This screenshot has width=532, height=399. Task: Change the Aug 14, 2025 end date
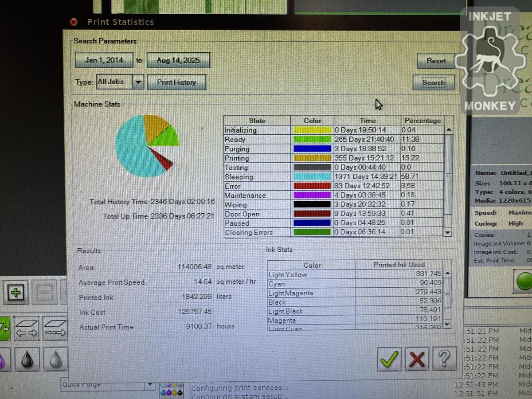(178, 60)
